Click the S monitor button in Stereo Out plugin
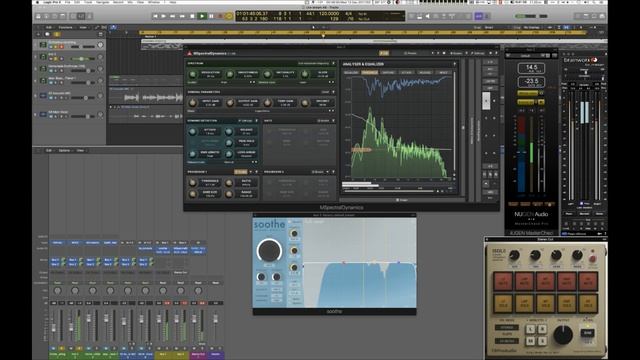 click(542, 340)
